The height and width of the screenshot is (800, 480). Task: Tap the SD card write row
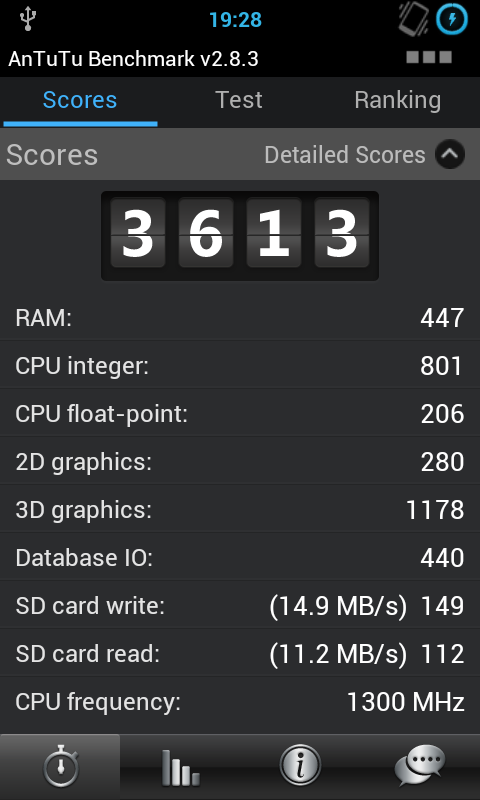(240, 606)
